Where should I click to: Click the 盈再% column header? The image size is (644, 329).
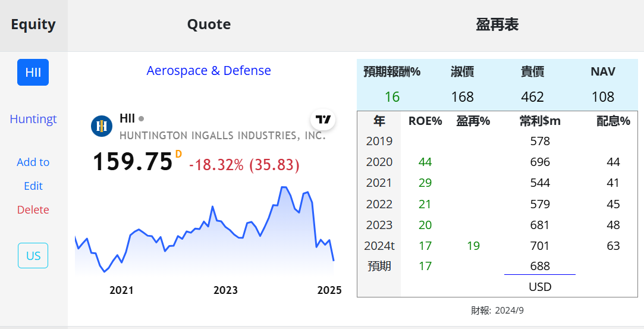tap(473, 121)
